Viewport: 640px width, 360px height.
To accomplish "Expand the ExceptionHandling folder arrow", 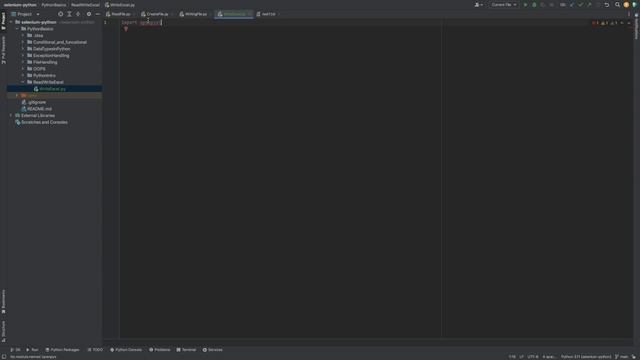I will (23, 56).
